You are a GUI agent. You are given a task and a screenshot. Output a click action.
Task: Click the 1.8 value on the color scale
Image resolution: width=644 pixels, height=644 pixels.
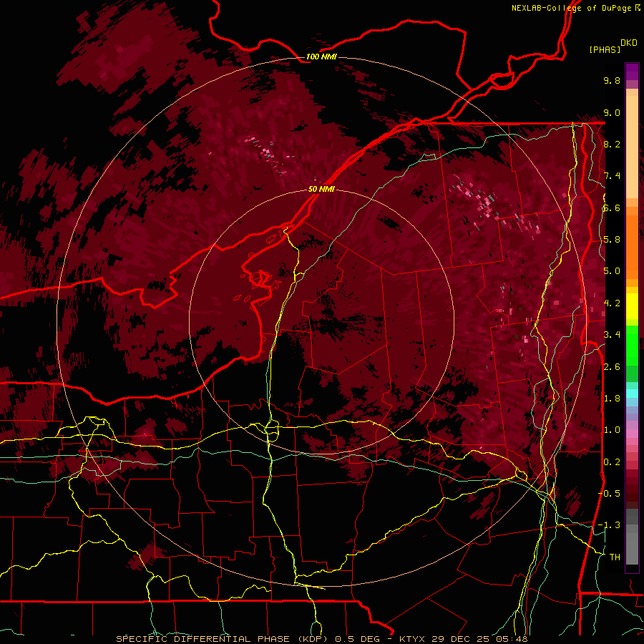click(x=612, y=399)
